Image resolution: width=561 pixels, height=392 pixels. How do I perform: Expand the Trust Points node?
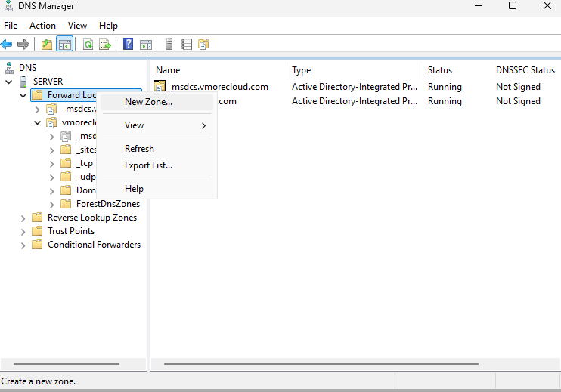click(23, 232)
